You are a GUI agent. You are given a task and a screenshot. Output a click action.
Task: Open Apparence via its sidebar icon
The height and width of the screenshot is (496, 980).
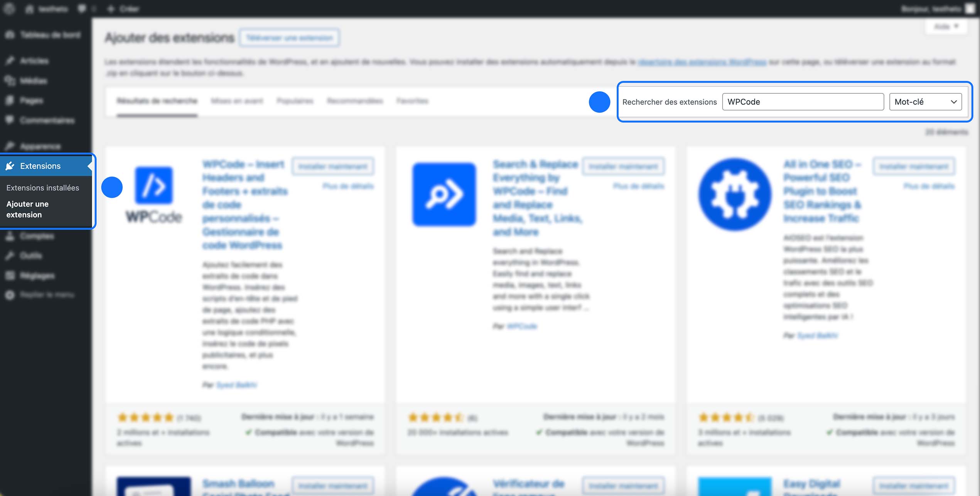pyautogui.click(x=10, y=146)
